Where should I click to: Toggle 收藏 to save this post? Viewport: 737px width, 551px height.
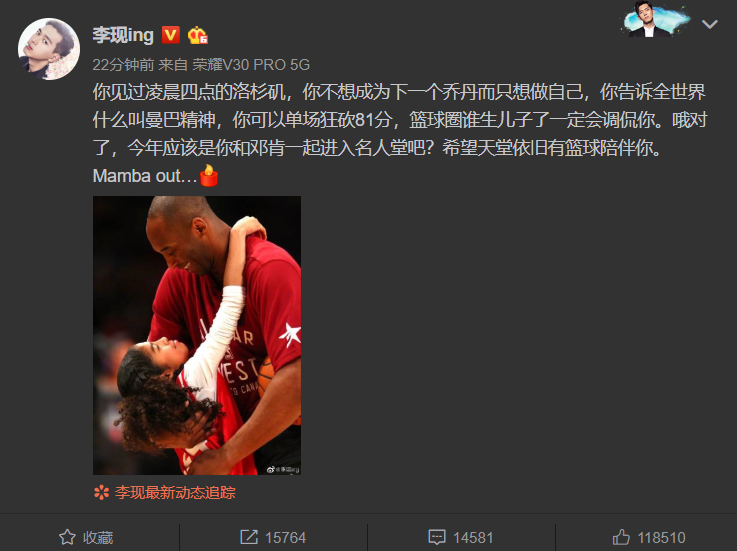(x=86, y=537)
